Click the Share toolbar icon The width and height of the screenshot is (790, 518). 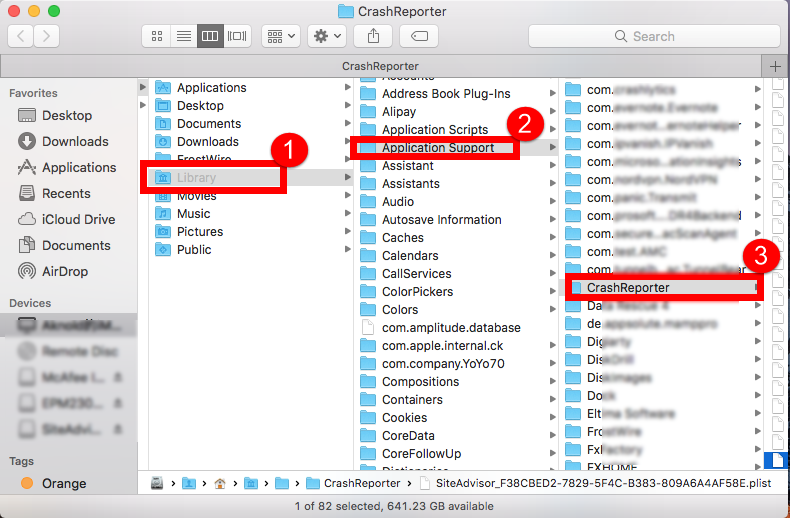373,36
